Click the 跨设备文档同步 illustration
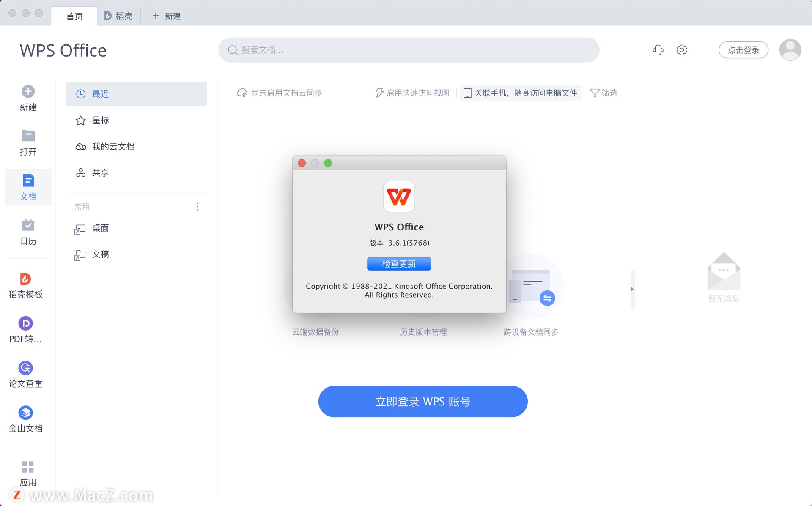This screenshot has width=812, height=506. [x=531, y=286]
